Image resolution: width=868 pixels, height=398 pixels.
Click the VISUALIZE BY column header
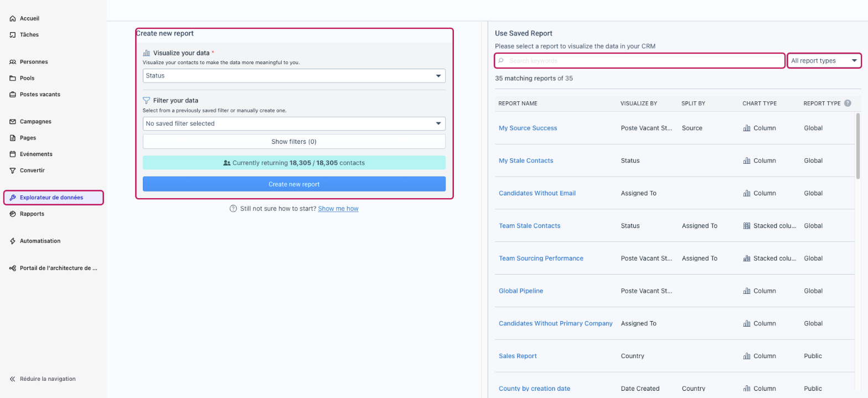coord(639,104)
